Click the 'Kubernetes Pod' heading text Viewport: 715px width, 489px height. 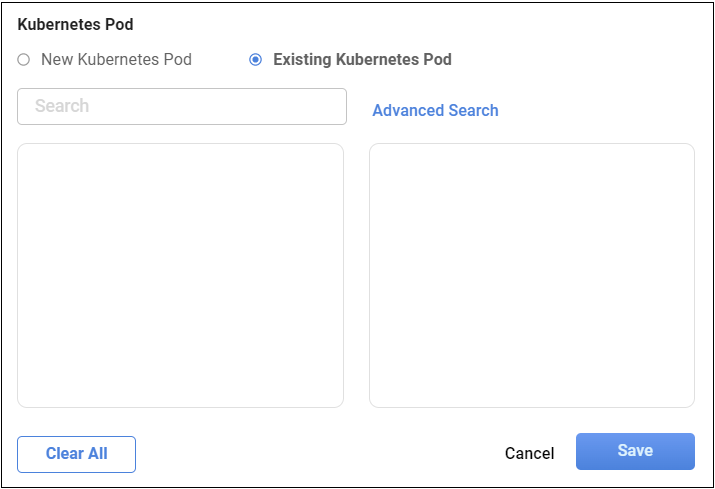[x=75, y=25]
